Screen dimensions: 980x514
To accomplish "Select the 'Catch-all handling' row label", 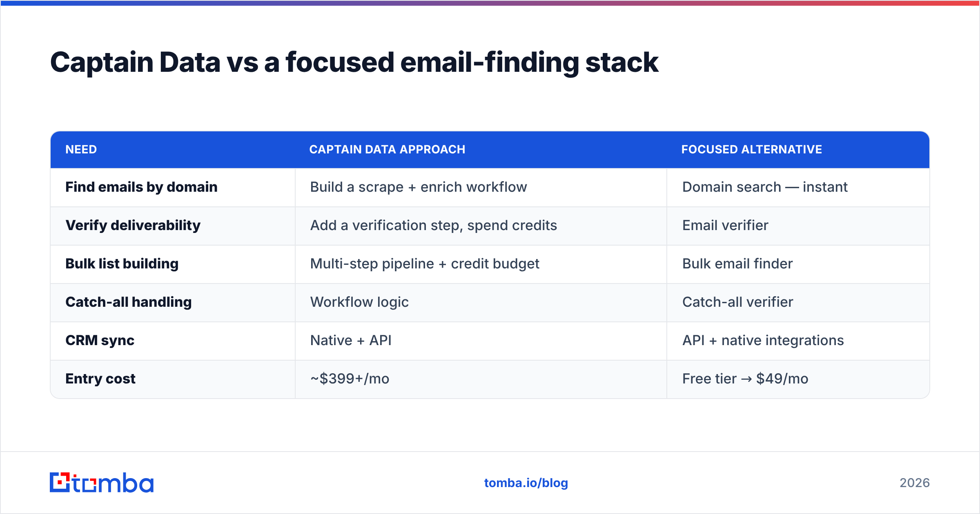I will click(x=129, y=302).
